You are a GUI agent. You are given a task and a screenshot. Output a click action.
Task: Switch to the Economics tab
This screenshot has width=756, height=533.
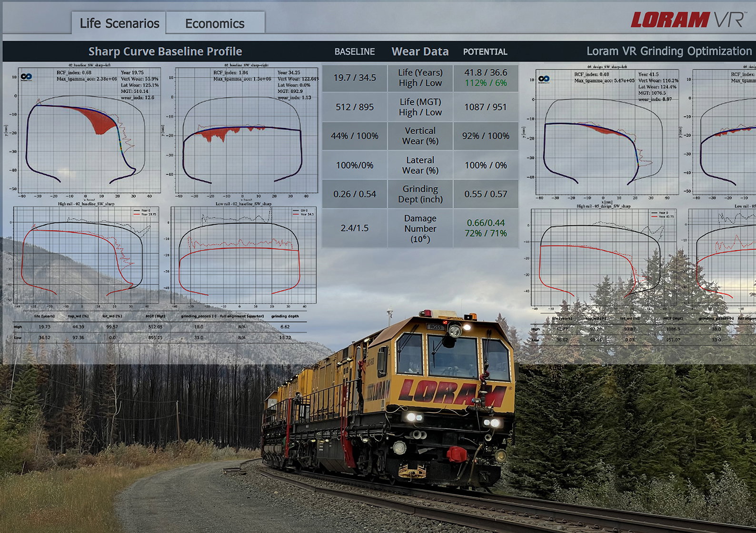[x=215, y=23]
